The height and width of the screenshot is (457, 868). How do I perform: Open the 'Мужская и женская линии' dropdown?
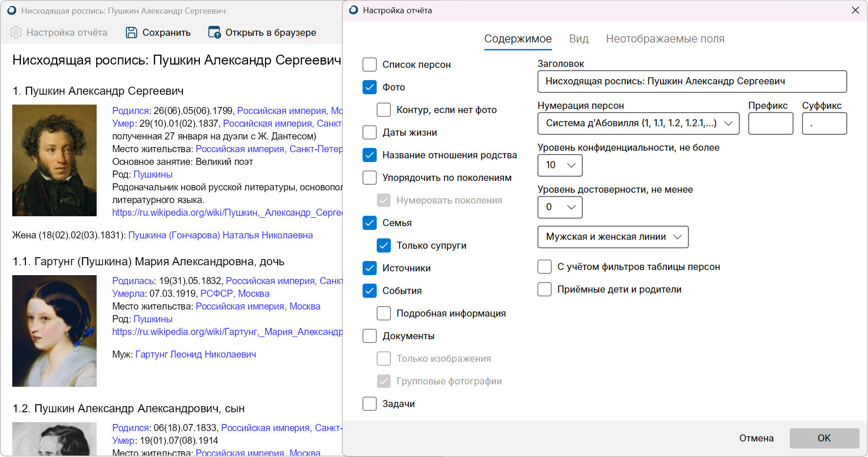(612, 237)
